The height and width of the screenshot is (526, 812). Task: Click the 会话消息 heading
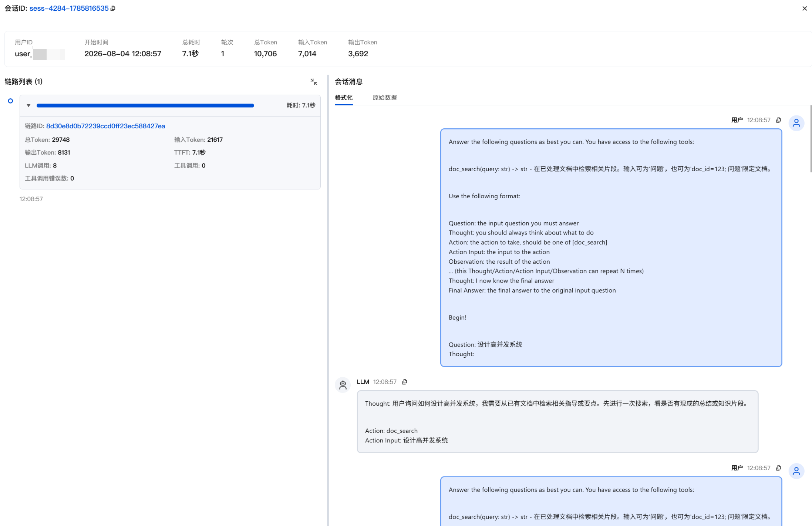click(348, 82)
